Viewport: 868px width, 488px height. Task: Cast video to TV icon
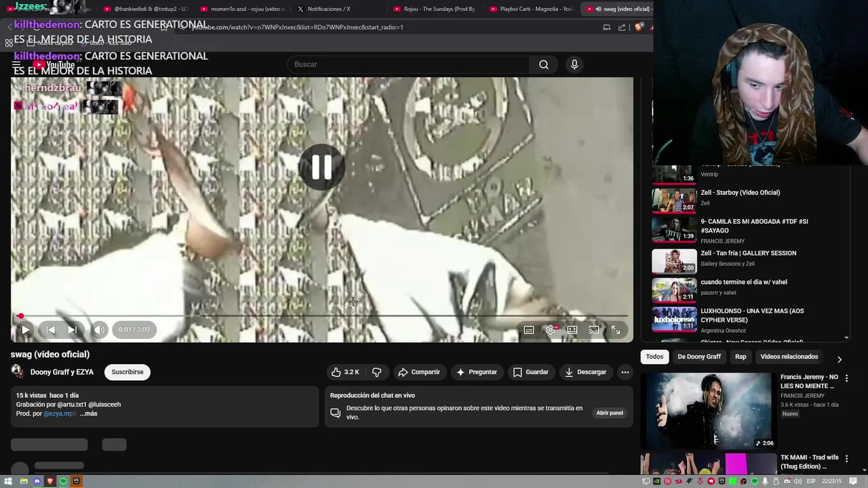point(594,330)
